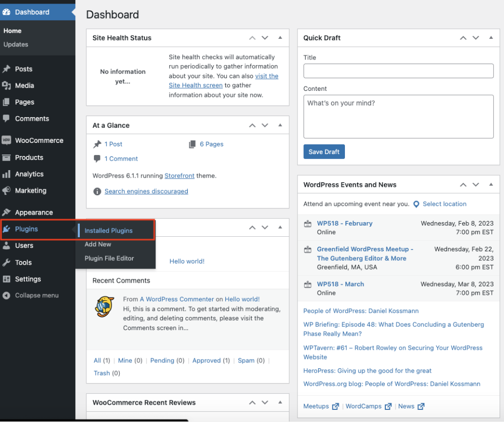
Task: Click the Pages icon in sidebar
Action: 7,102
